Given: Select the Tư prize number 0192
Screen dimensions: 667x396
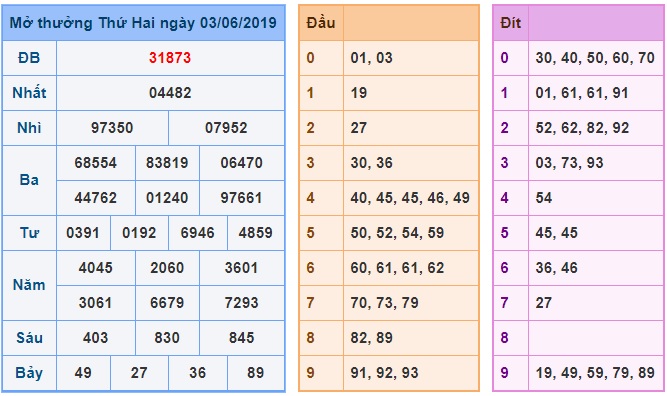Looking at the screenshot, I should pos(139,233).
